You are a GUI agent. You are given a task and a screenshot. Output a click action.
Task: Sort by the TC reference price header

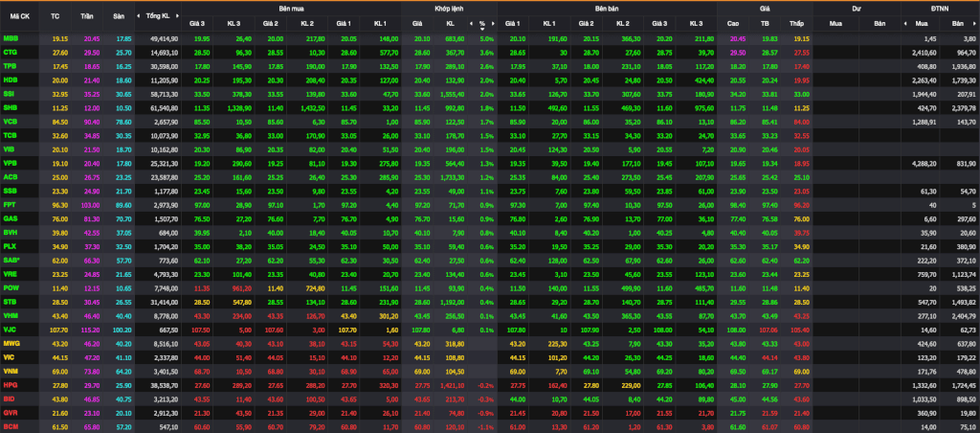[55, 15]
